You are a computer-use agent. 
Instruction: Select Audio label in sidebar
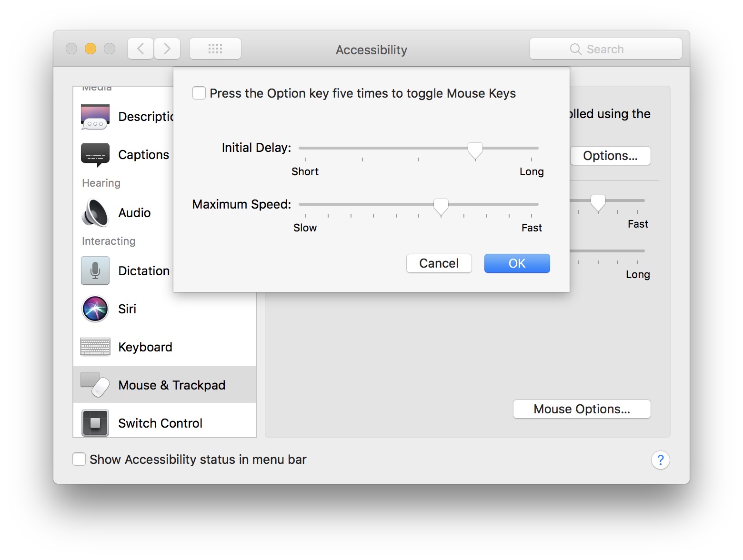[x=135, y=212]
